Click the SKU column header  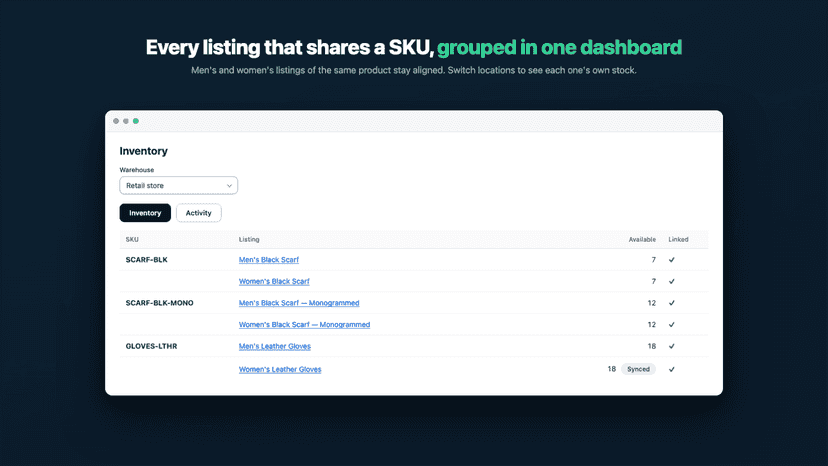click(x=132, y=239)
